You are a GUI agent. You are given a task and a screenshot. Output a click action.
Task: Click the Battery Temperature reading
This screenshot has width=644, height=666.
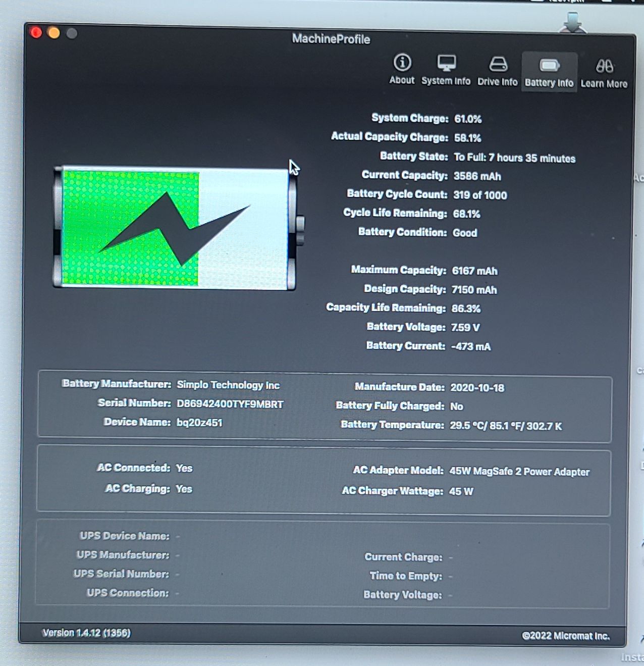[506, 426]
